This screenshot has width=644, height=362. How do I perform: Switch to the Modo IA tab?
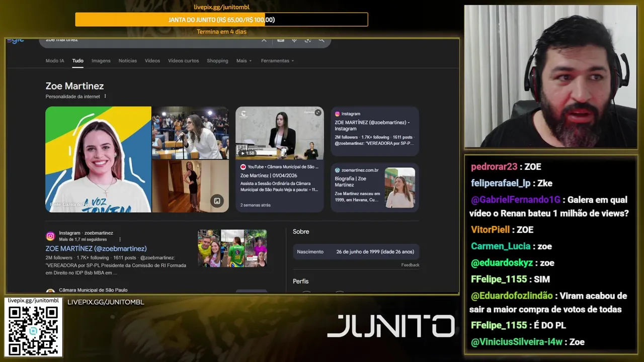point(55,61)
